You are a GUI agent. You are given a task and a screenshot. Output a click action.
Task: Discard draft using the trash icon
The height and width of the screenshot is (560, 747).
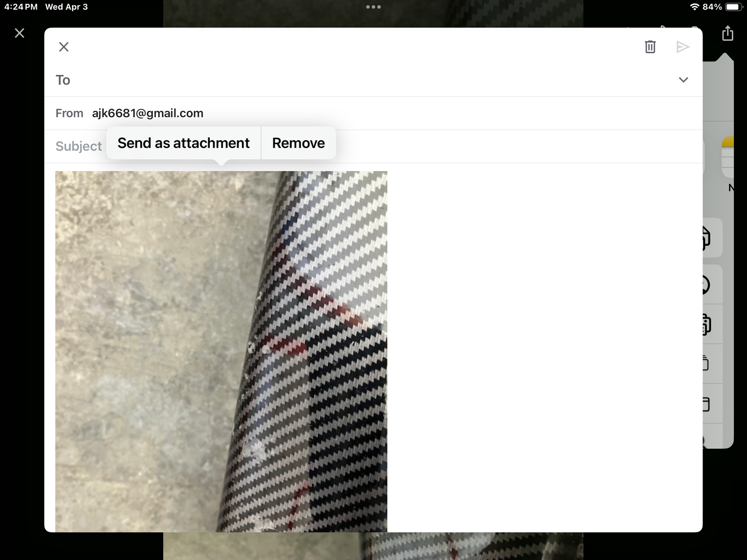650,47
